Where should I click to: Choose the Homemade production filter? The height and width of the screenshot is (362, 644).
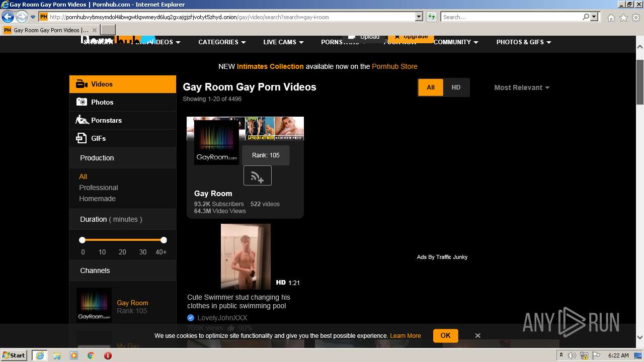click(x=97, y=199)
